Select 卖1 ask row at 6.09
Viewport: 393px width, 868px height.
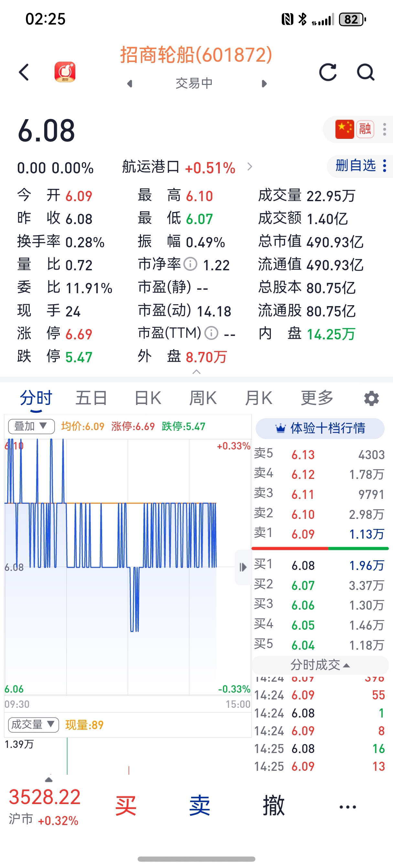319,534
